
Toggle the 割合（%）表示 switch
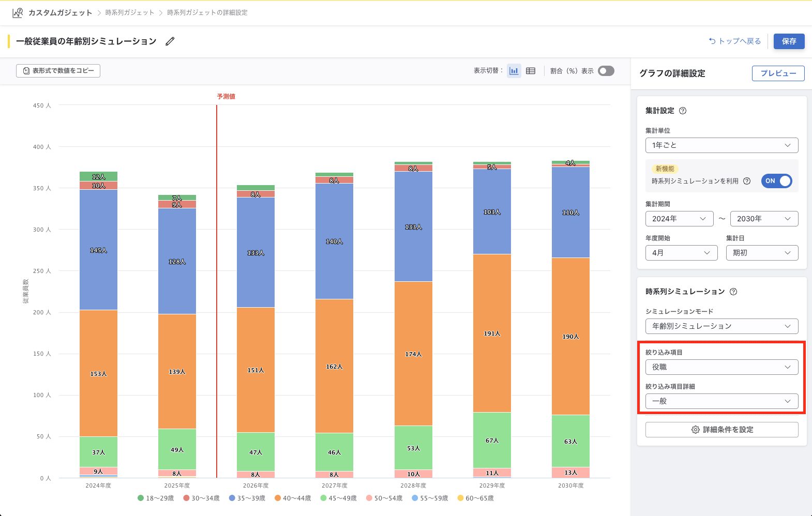606,71
